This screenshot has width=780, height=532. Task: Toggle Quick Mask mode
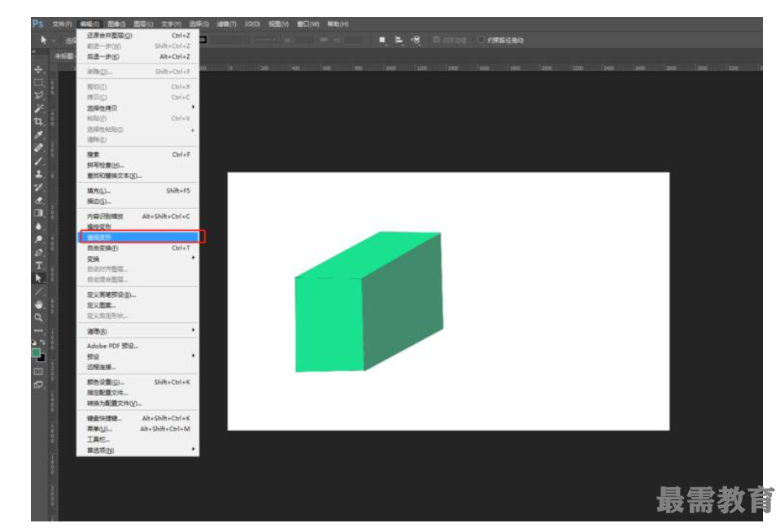(38, 372)
